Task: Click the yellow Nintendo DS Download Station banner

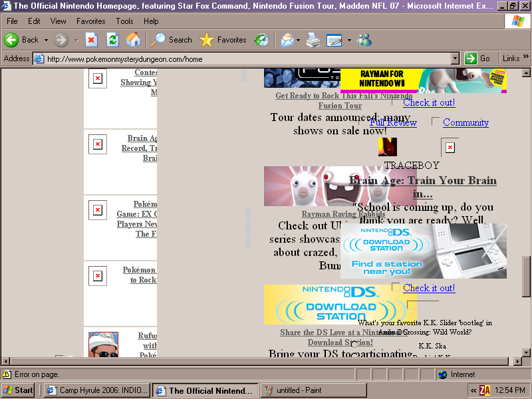Action: click(340, 305)
